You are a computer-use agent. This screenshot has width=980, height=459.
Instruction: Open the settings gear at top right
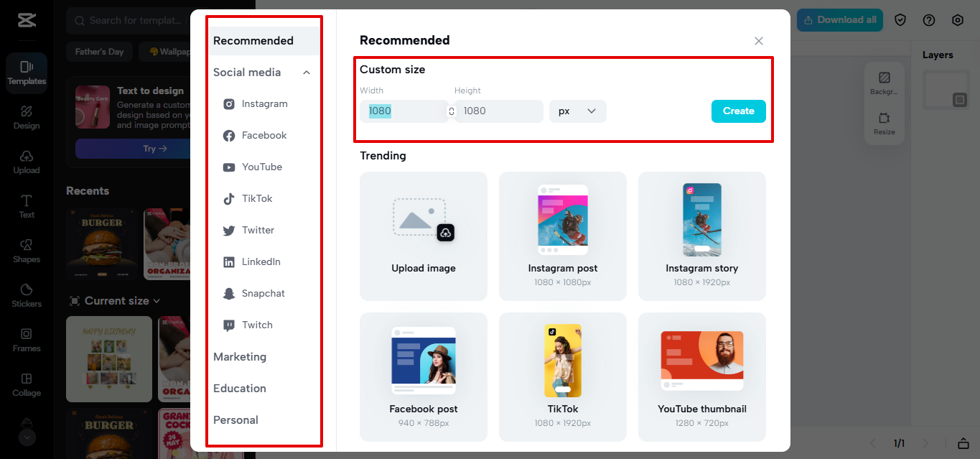(958, 19)
